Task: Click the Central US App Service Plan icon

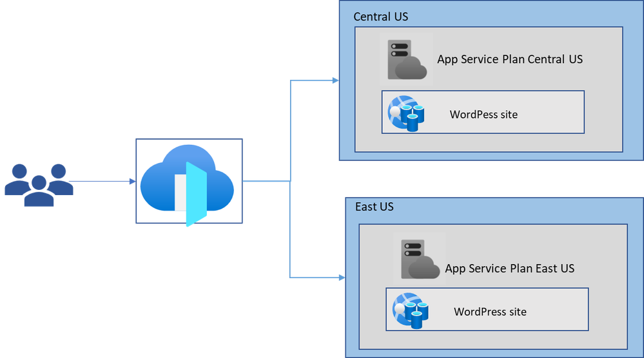Action: click(x=407, y=59)
